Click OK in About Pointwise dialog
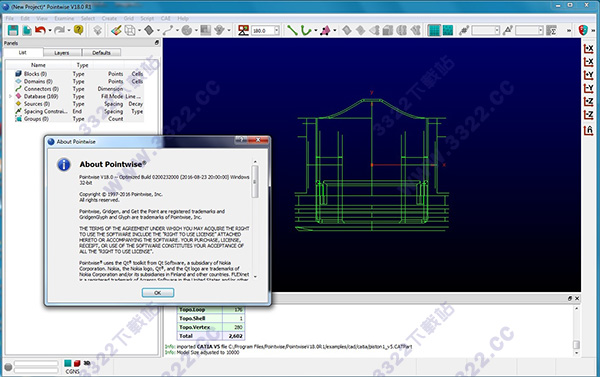600x377 pixels. [x=158, y=293]
